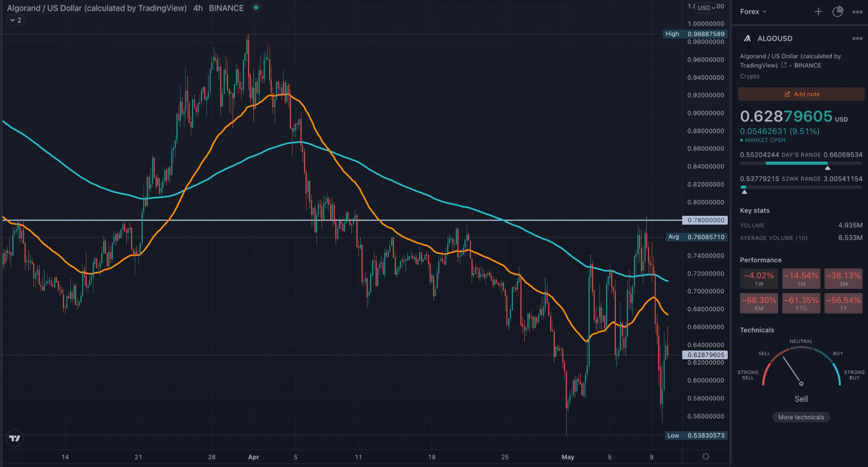Click the TradingView logo on the chart
This screenshot has height=467, width=868.
coord(15,438)
